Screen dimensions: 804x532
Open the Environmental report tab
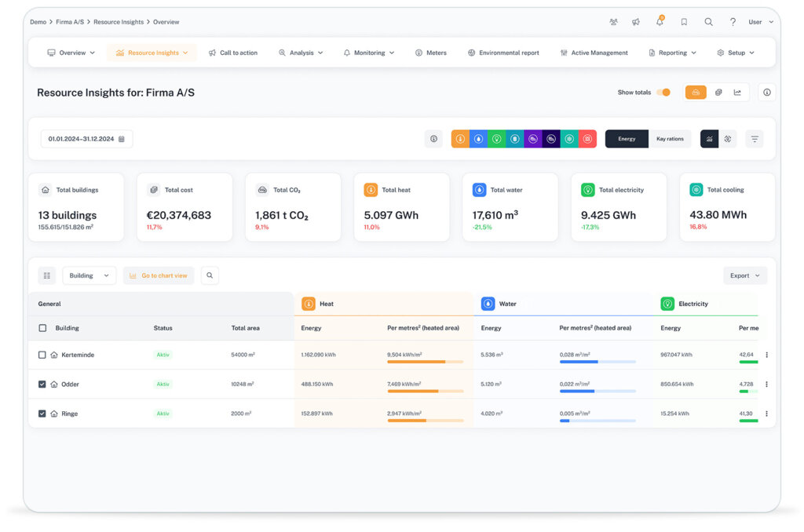pyautogui.click(x=503, y=53)
